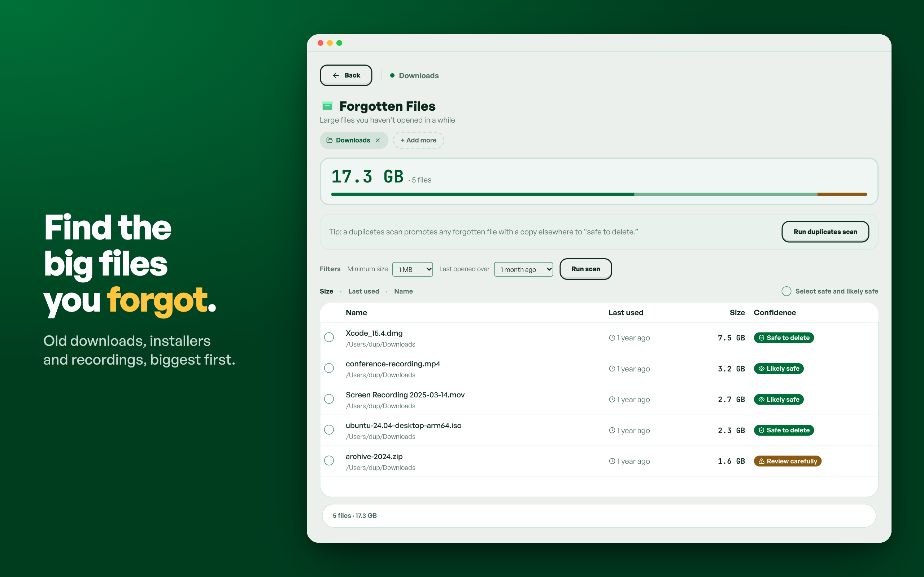Select the Xcode_15.4.dmg file checkbox

(x=329, y=337)
